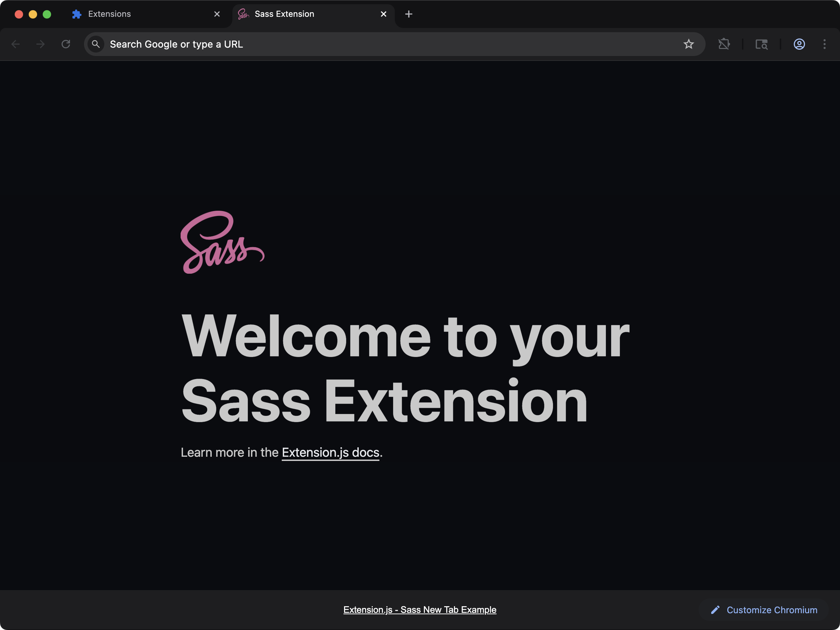Image resolution: width=840 pixels, height=630 pixels.
Task: Close the Sass Extension tab
Action: pyautogui.click(x=384, y=14)
